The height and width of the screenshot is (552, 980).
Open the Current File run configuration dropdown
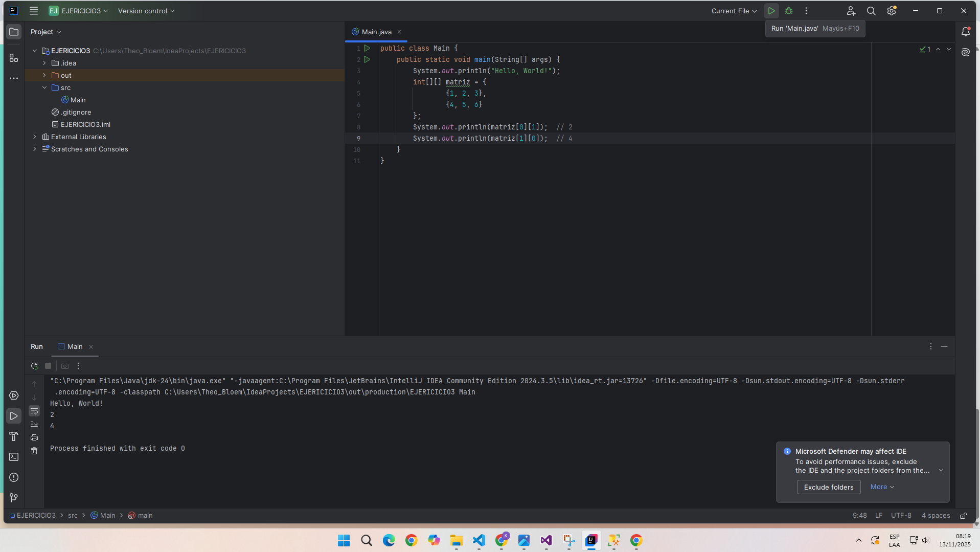[x=734, y=11]
